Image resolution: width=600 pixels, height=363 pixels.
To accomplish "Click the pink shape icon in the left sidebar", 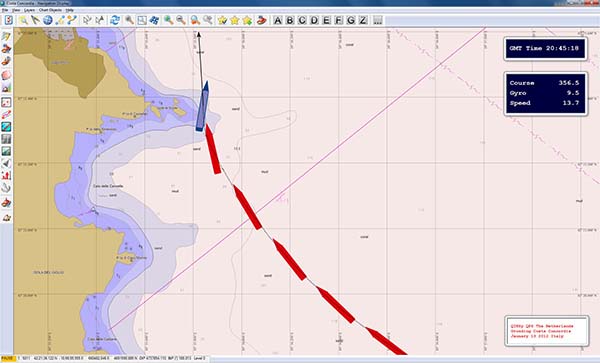I will 6,75.
